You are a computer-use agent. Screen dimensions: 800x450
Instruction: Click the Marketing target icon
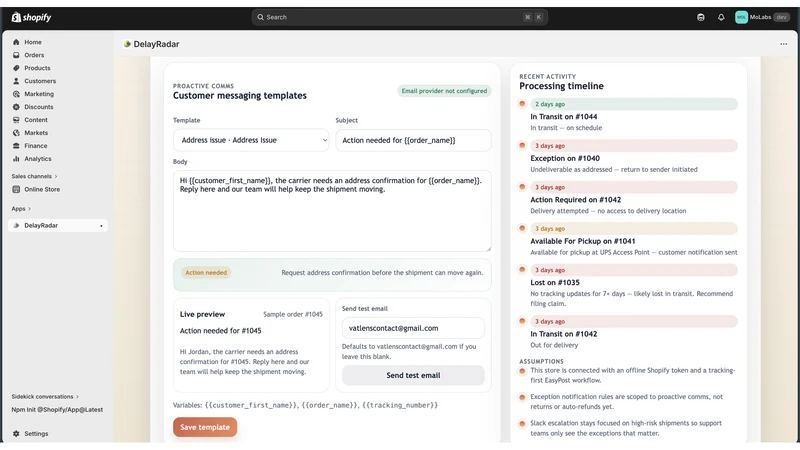point(16,94)
